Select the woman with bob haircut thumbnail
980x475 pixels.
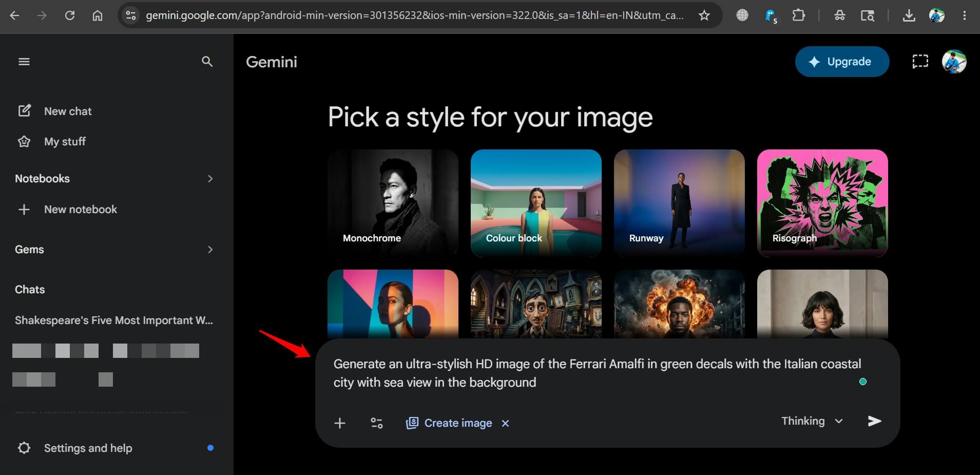coord(822,303)
